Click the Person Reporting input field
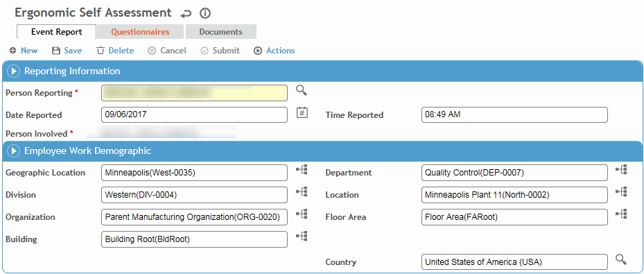 click(194, 93)
